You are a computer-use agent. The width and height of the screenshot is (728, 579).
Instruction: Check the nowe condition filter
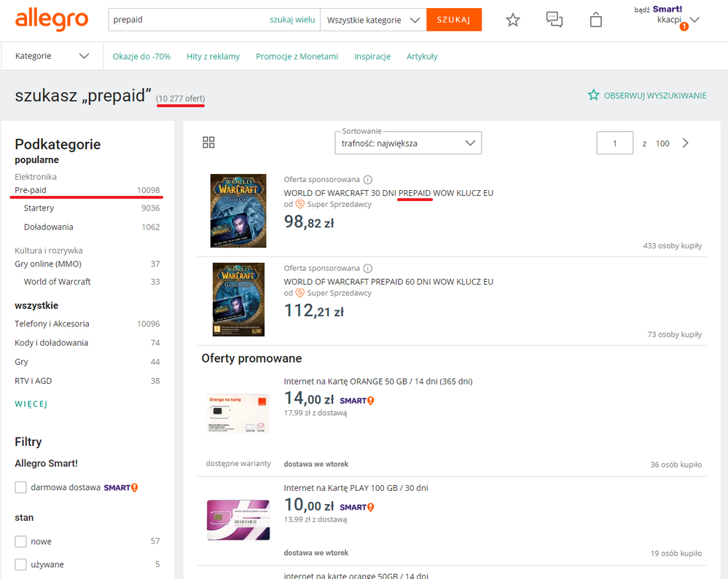coord(21,541)
